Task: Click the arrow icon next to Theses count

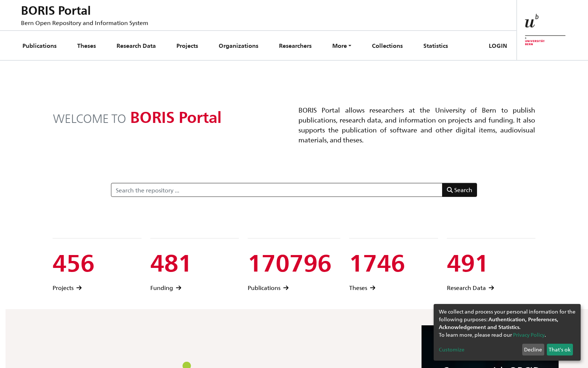Action: [373, 288]
